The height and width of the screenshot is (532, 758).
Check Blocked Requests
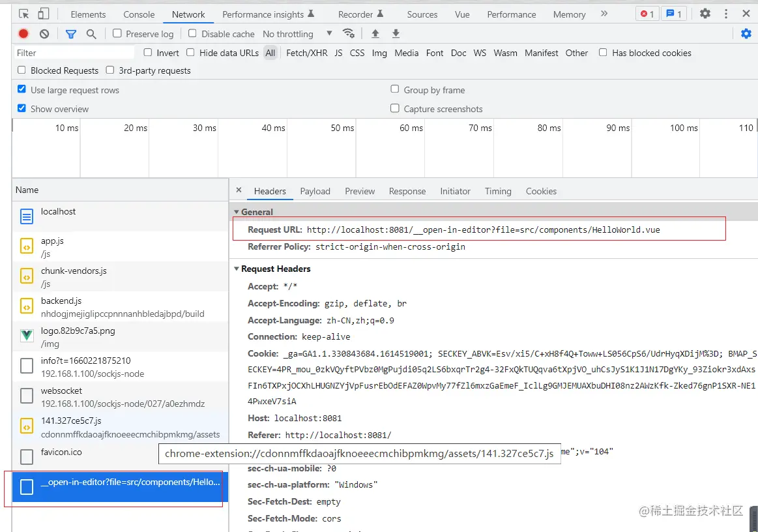click(x=22, y=70)
